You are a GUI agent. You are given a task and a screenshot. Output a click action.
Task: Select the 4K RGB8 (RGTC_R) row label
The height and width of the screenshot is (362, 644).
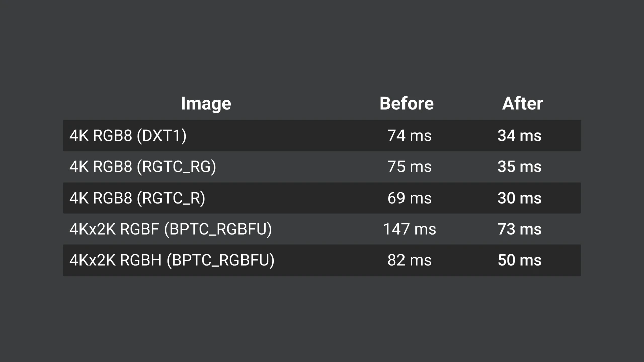(x=137, y=198)
